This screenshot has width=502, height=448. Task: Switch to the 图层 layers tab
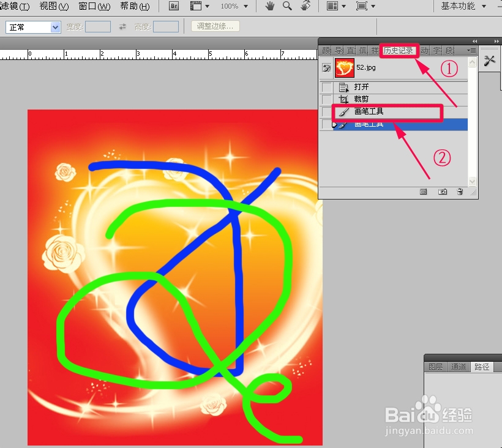[436, 367]
